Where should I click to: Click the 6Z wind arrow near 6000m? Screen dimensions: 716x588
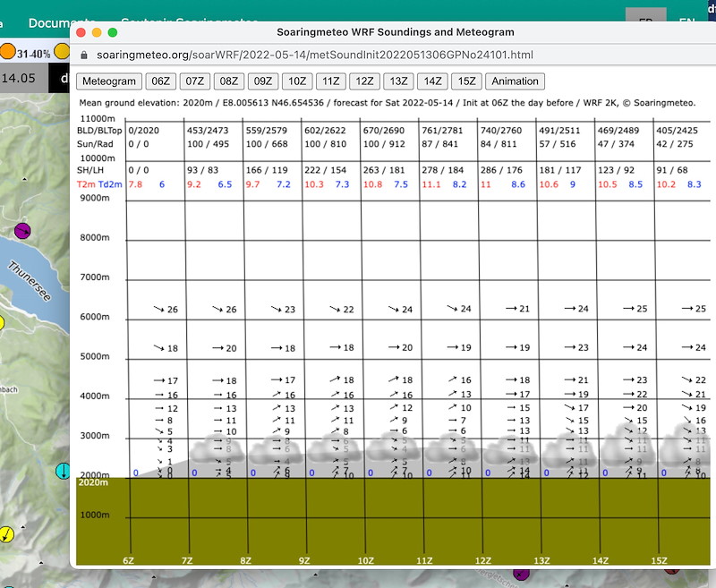159,309
